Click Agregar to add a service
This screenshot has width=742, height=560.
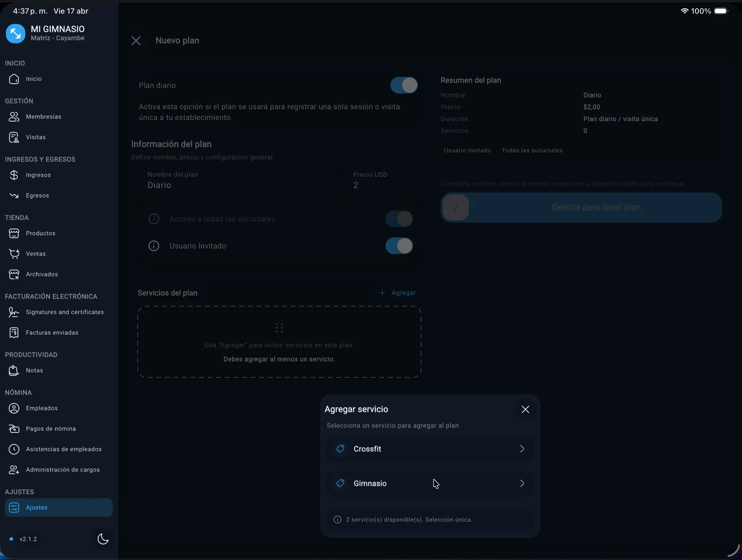pos(398,293)
